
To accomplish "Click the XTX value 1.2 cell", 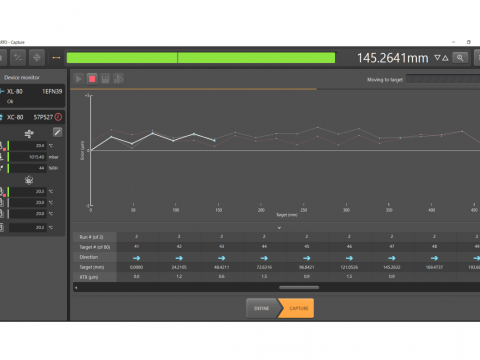I will click(x=179, y=277).
